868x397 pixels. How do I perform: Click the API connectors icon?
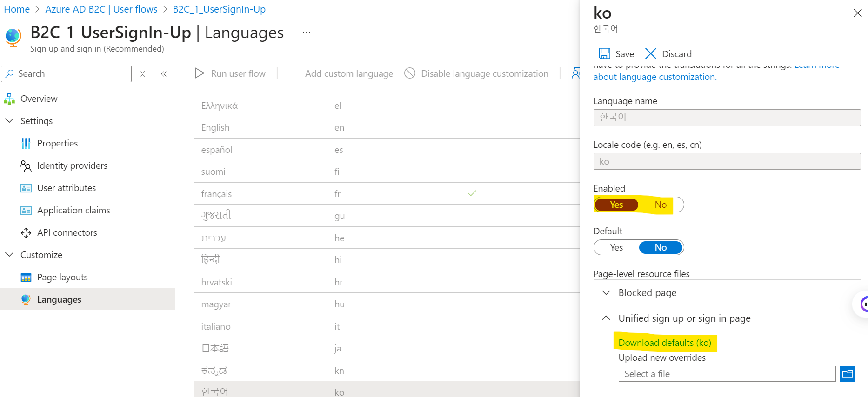(26, 232)
